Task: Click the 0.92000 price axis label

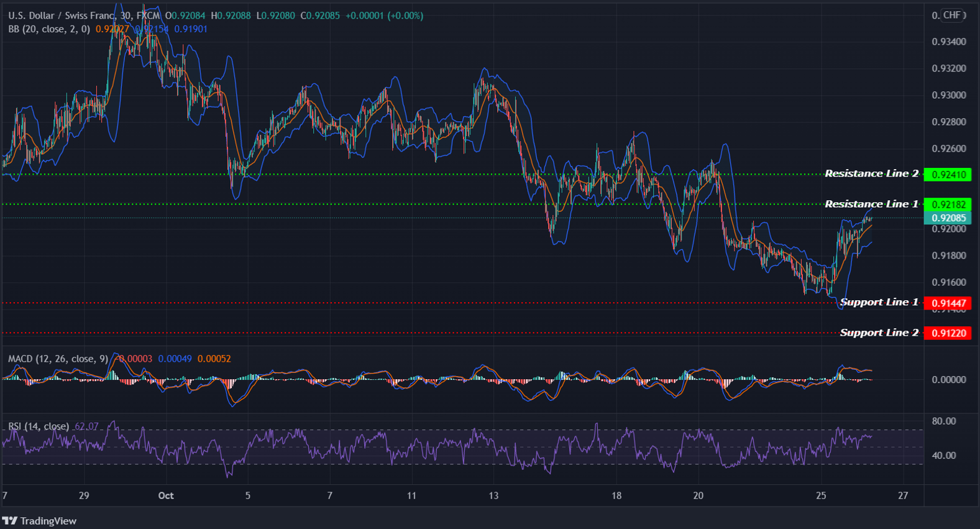Action: (x=949, y=229)
